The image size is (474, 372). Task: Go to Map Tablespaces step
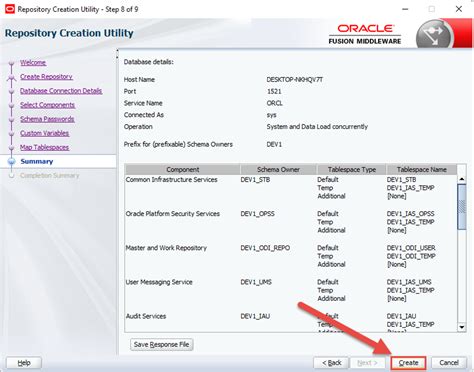click(x=44, y=147)
